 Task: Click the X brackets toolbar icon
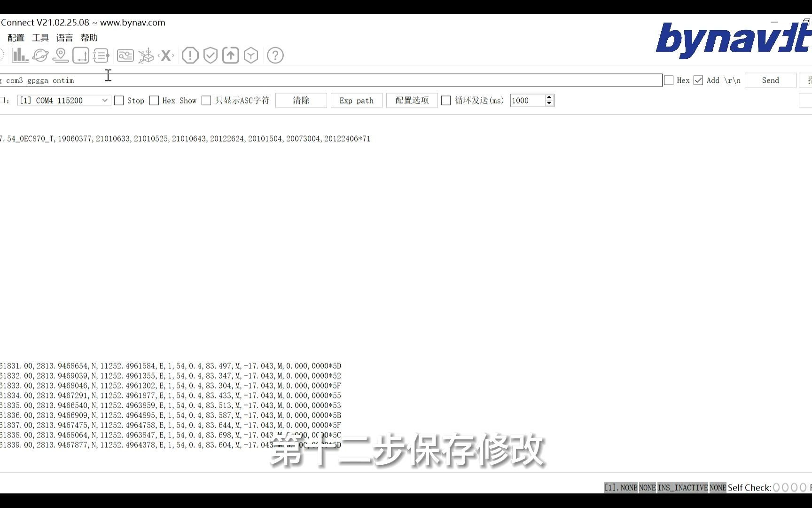click(x=166, y=56)
